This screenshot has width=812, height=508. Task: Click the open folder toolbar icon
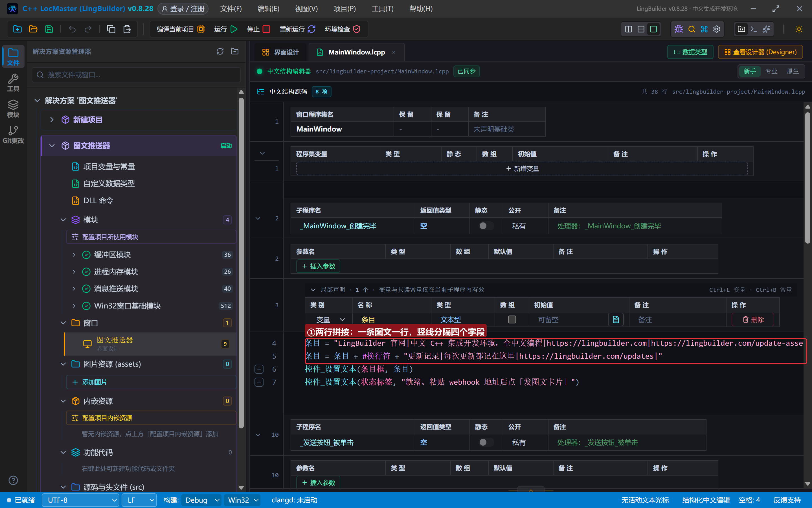[33, 29]
